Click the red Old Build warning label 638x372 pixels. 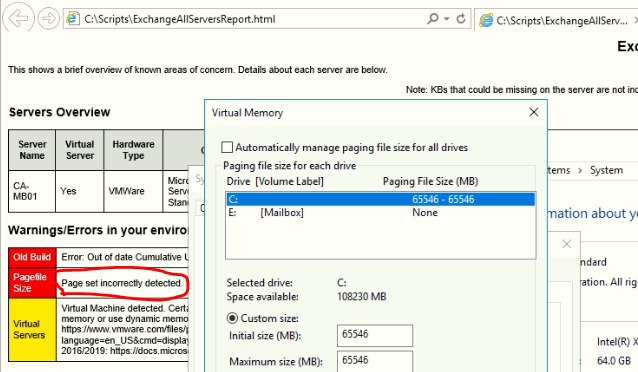[x=32, y=257]
